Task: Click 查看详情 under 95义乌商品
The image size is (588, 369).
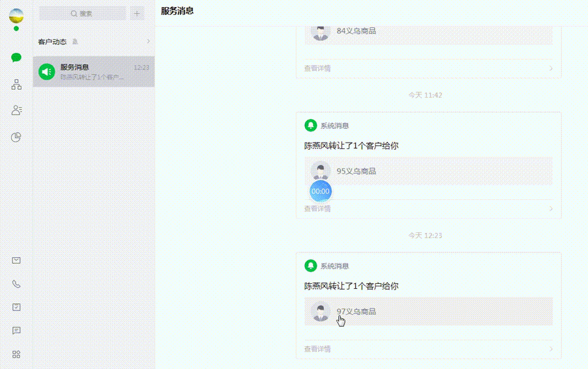Action: pyautogui.click(x=317, y=209)
